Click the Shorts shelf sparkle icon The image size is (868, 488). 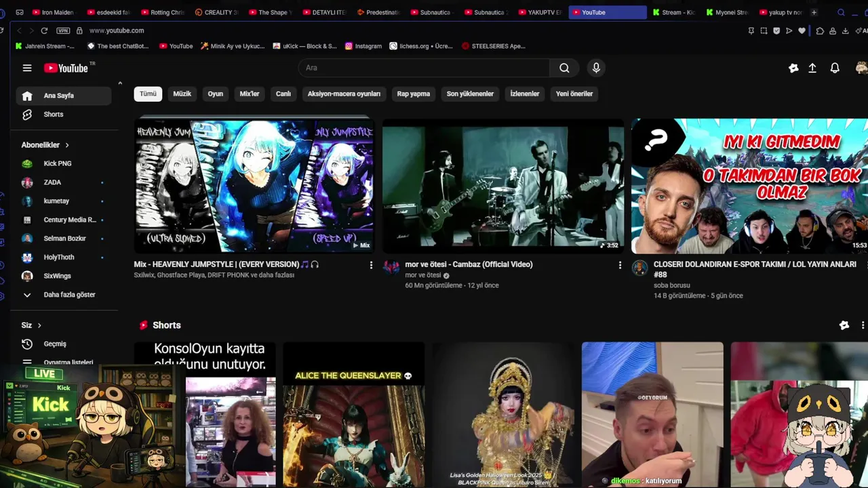[844, 325]
